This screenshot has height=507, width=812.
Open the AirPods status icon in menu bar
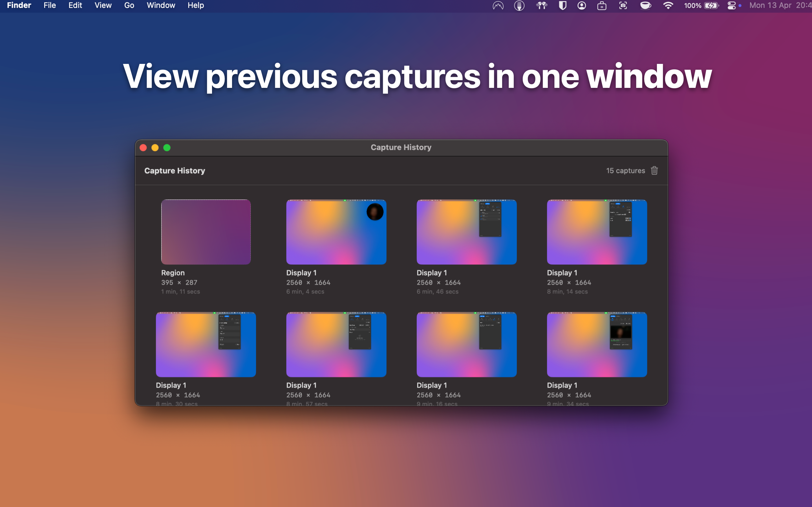542,5
